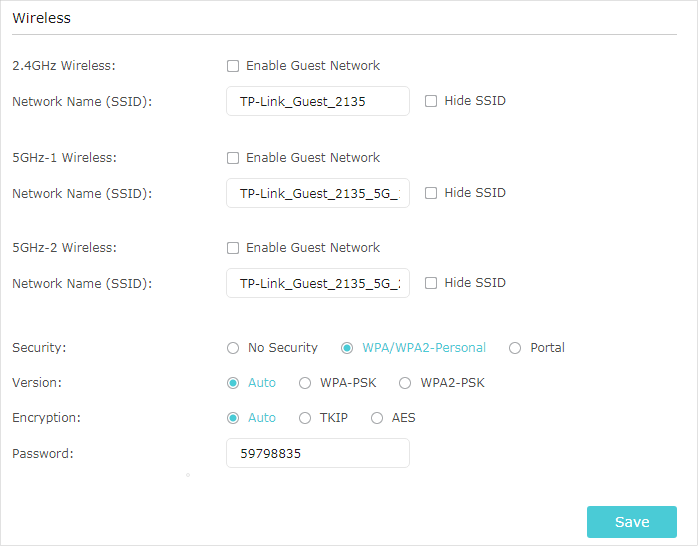The width and height of the screenshot is (698, 546).
Task: Select No Security option
Action: click(233, 348)
